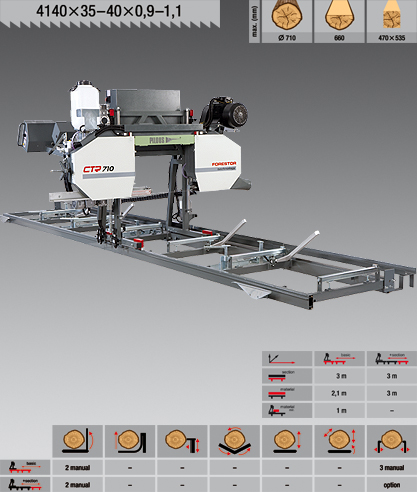Select the curved log loader icon

pyautogui.click(x=130, y=441)
